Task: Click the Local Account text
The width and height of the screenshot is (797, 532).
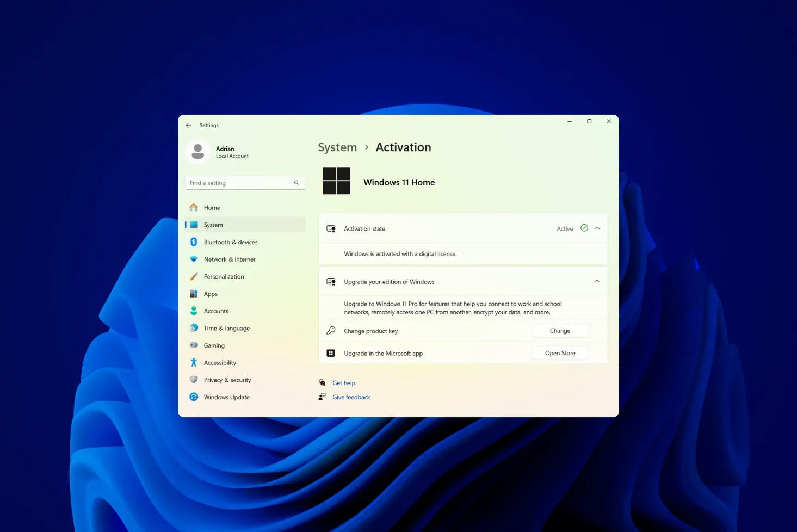Action: pos(232,156)
